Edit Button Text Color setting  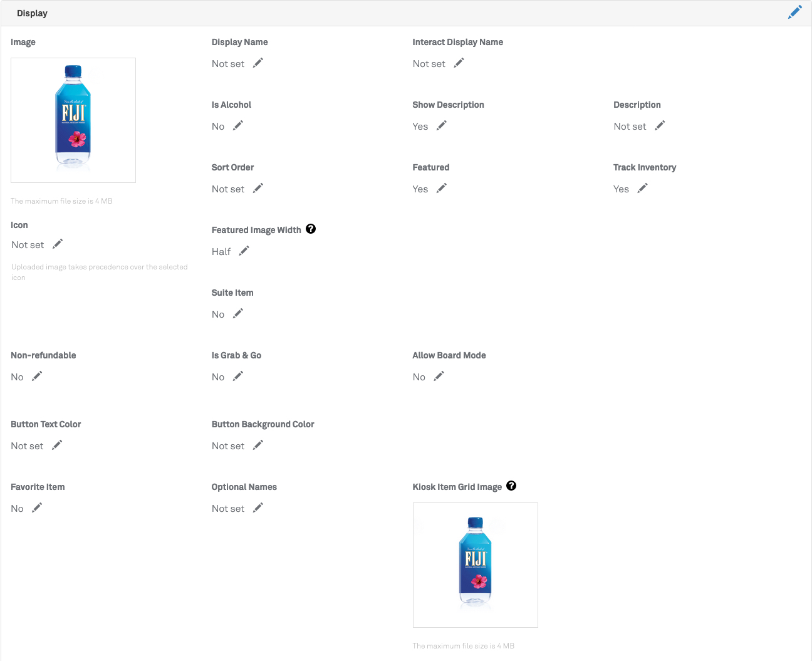[57, 445]
